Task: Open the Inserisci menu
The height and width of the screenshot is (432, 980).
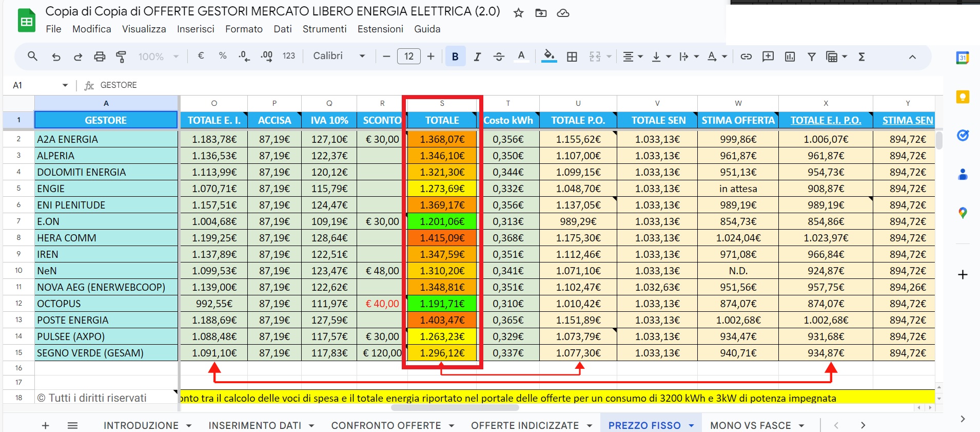Action: pyautogui.click(x=195, y=29)
